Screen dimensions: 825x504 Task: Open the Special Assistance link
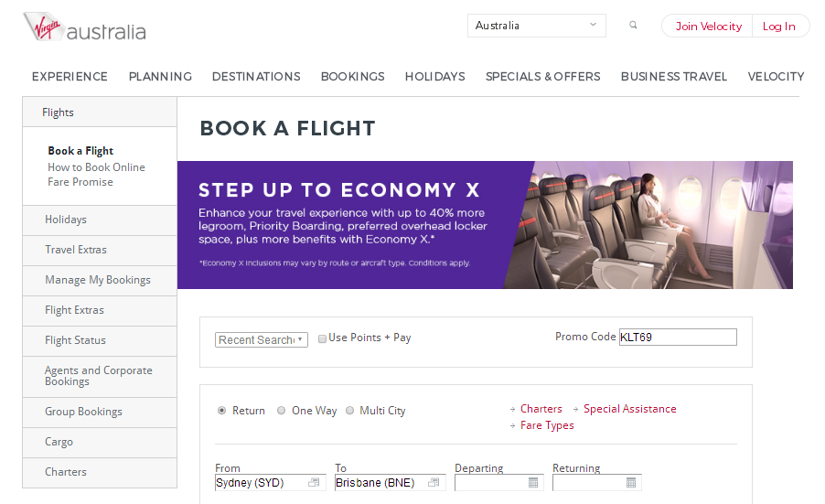tap(629, 409)
